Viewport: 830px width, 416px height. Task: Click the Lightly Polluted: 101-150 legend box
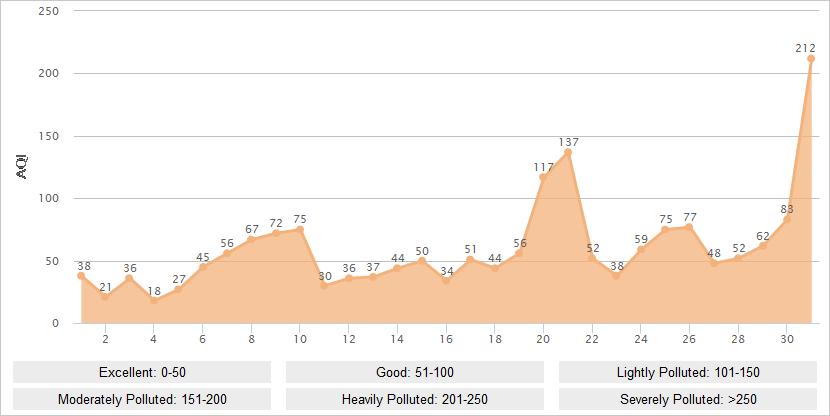pos(688,372)
